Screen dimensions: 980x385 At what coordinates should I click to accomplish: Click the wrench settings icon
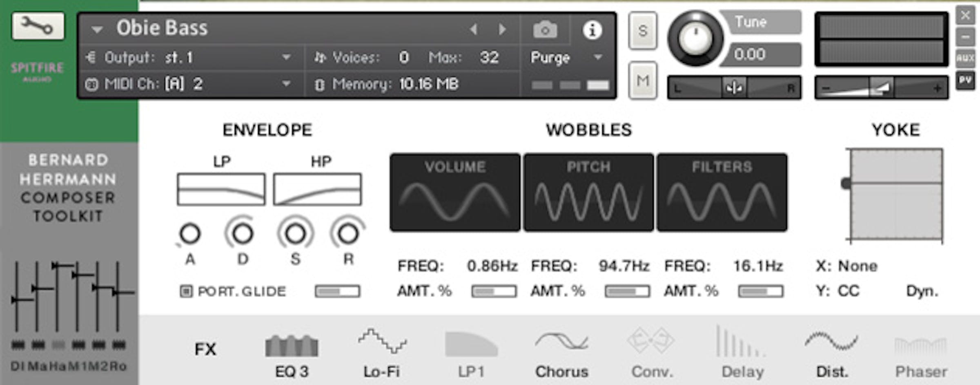click(38, 26)
